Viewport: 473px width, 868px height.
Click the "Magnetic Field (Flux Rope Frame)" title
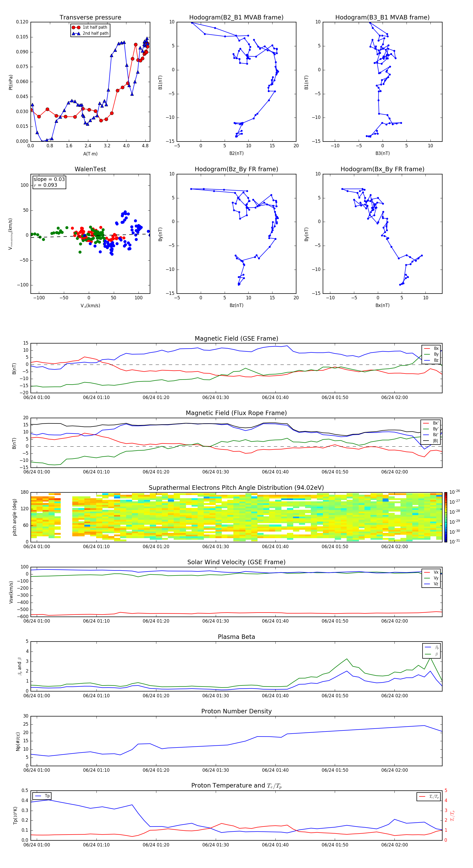click(236, 413)
